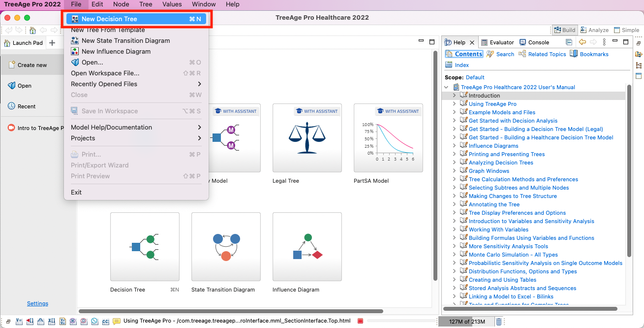
Task: Collapse the TreeAge Pro User's Manual node
Action: (x=446, y=87)
